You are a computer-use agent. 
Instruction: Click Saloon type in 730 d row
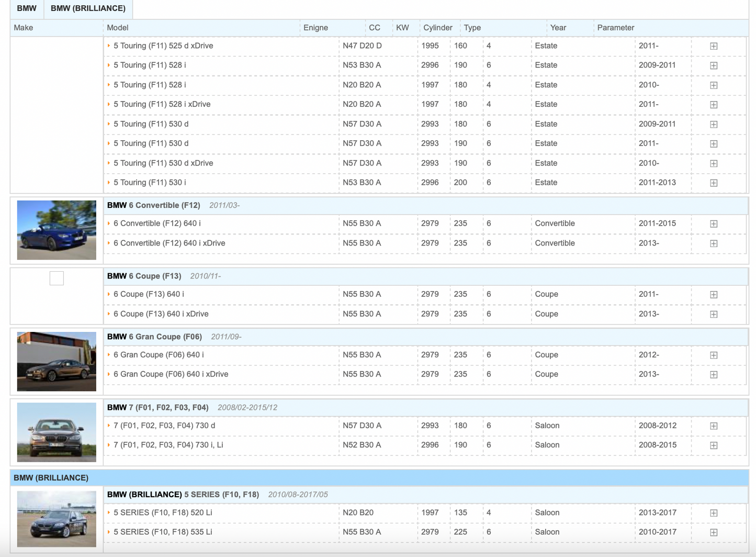click(x=547, y=425)
